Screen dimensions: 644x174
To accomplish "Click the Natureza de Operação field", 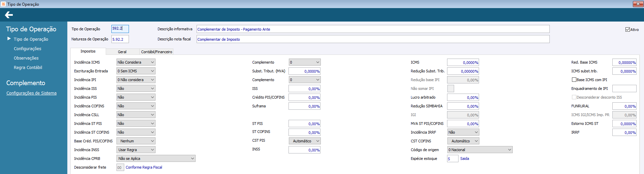I will coord(120,39).
